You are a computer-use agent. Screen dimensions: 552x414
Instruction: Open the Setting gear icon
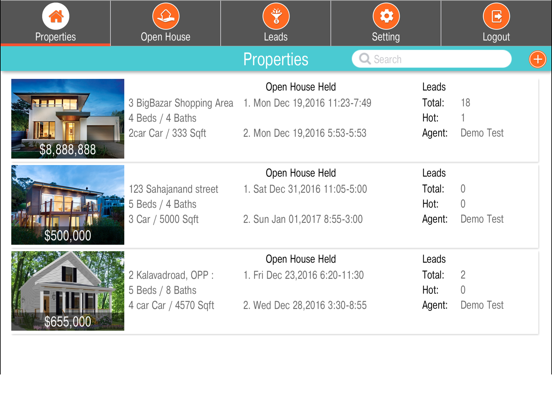tap(386, 16)
